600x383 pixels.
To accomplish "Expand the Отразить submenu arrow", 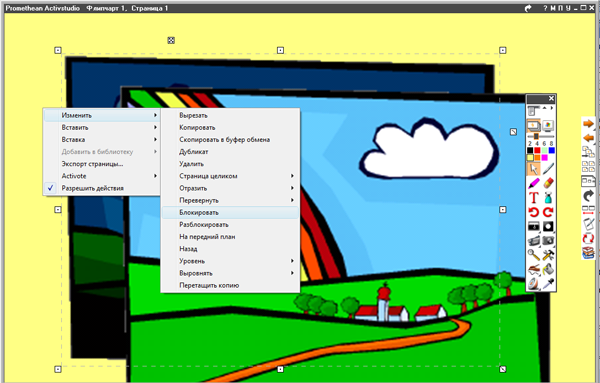I will [292, 188].
